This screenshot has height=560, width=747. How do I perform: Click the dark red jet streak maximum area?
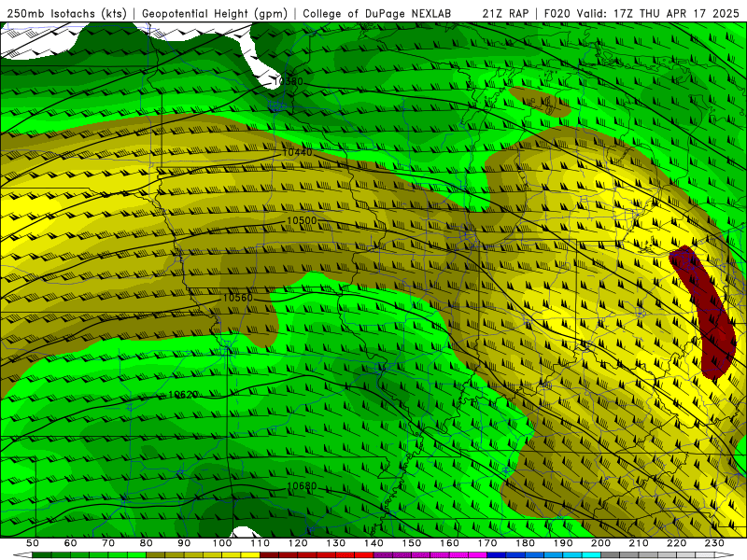709,310
